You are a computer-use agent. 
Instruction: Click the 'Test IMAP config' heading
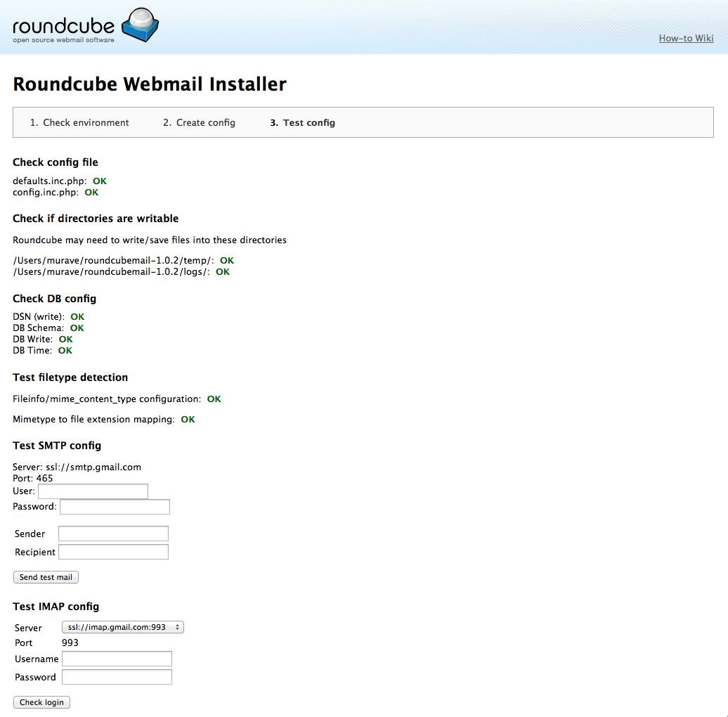click(x=56, y=607)
